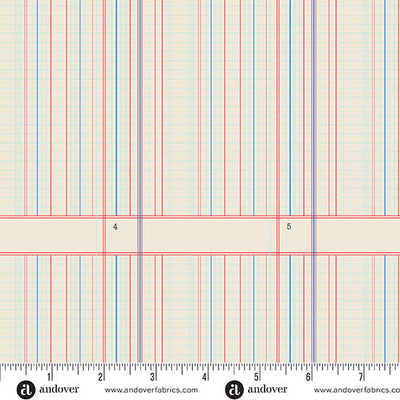Click the number 2 on the ruler
This screenshot has width=400, height=400.
100,377
